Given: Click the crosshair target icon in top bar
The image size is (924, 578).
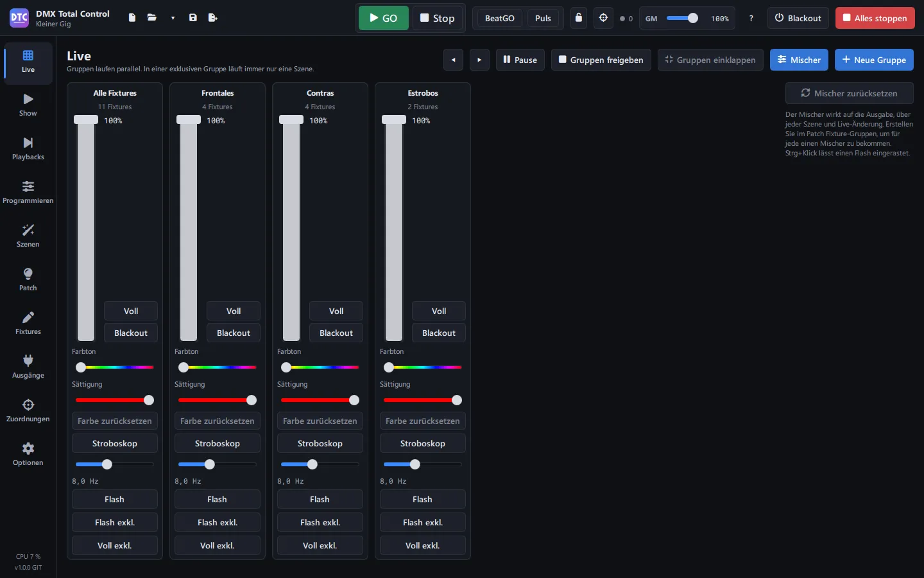Looking at the screenshot, I should (603, 18).
